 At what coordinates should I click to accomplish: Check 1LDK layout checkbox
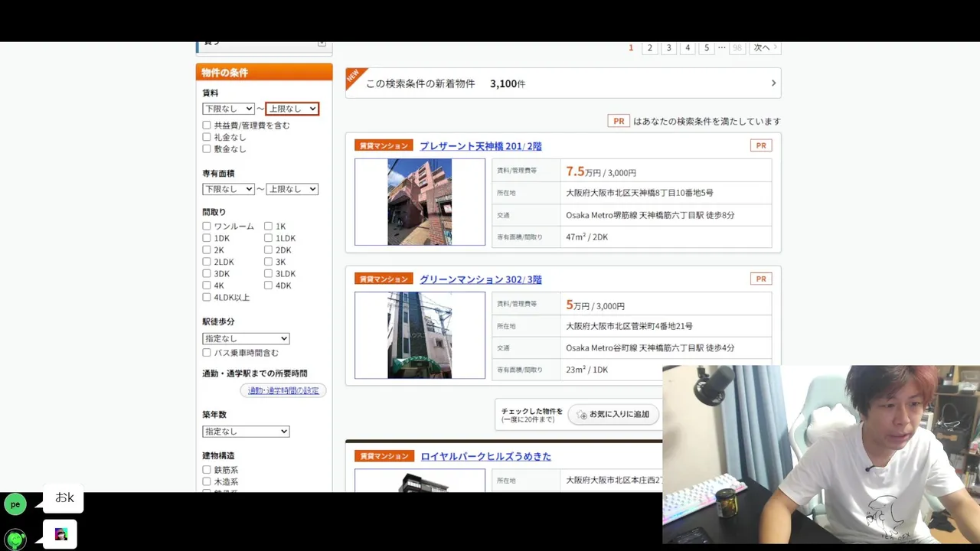point(268,238)
